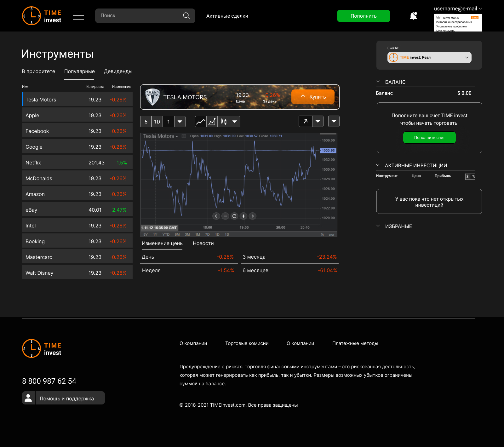Toggle profit display to percent
The width and height of the screenshot is (504, 447).
click(473, 176)
